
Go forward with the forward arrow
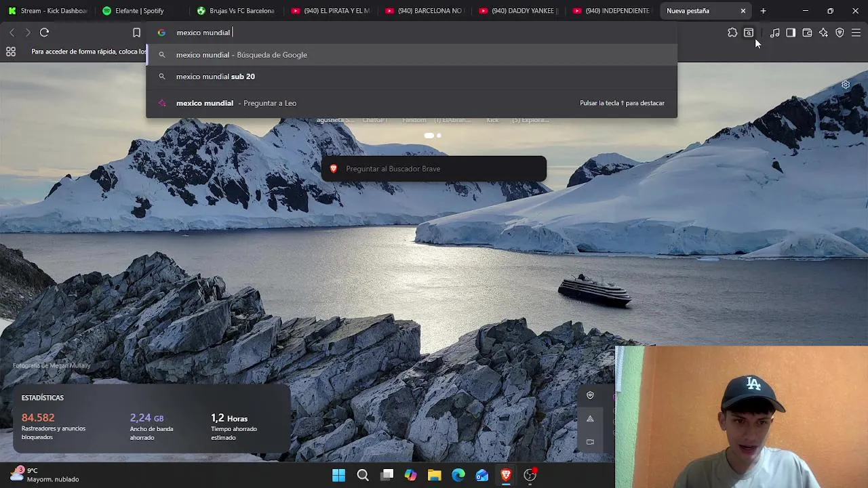pyautogui.click(x=28, y=33)
